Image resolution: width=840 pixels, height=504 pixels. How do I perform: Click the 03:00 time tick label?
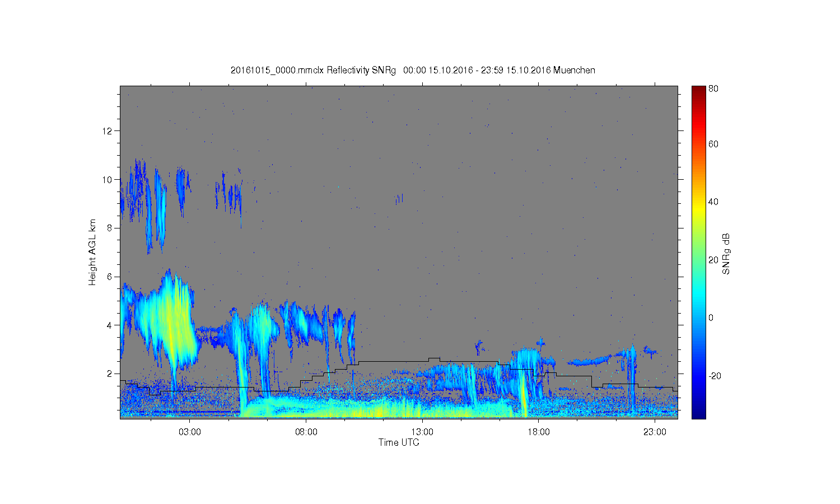[190, 432]
